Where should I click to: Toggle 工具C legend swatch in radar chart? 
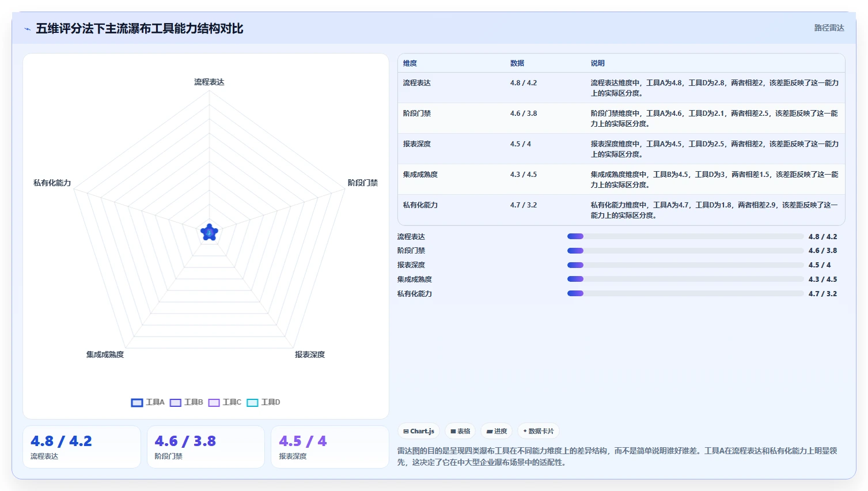(x=214, y=403)
